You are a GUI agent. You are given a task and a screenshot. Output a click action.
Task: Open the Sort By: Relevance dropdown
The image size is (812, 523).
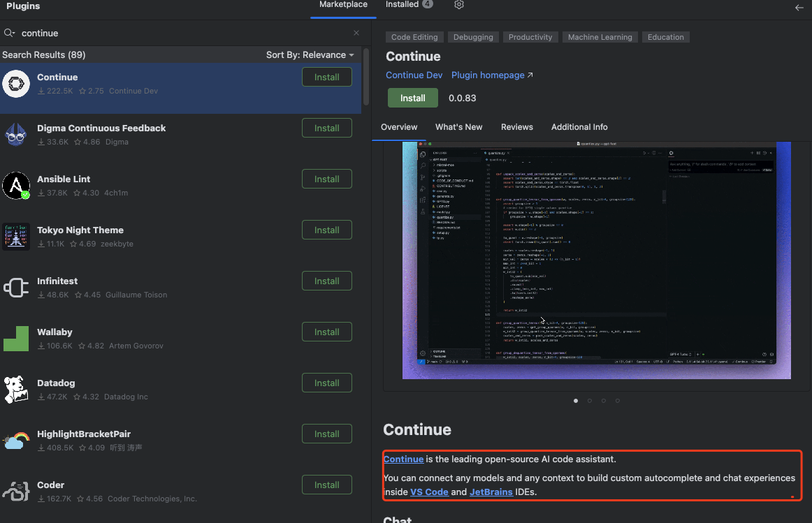point(310,55)
